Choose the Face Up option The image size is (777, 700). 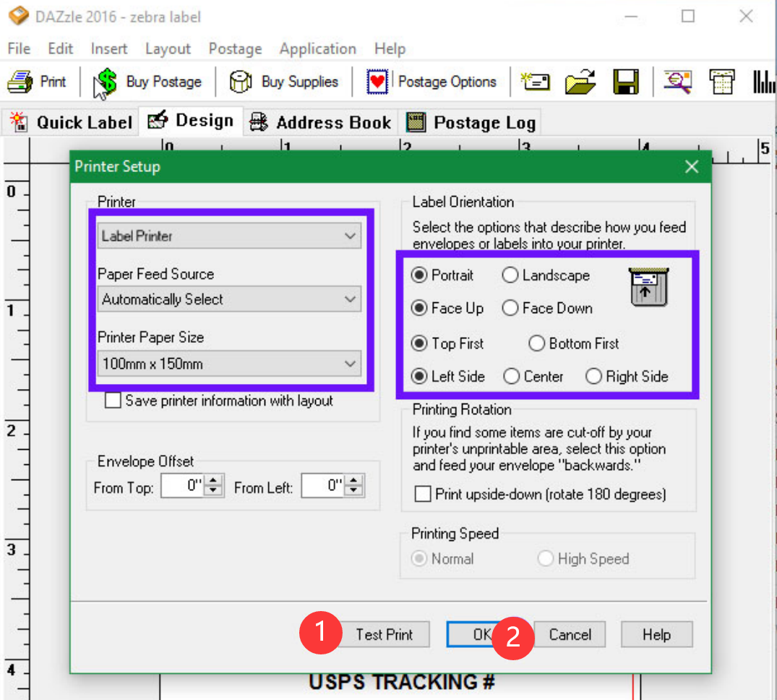click(447, 308)
